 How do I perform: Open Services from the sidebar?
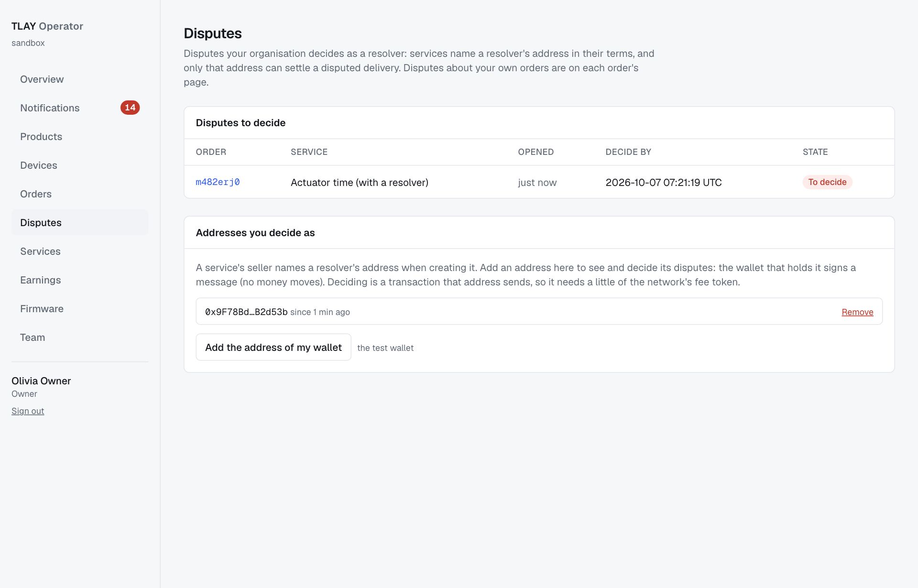(x=80, y=251)
